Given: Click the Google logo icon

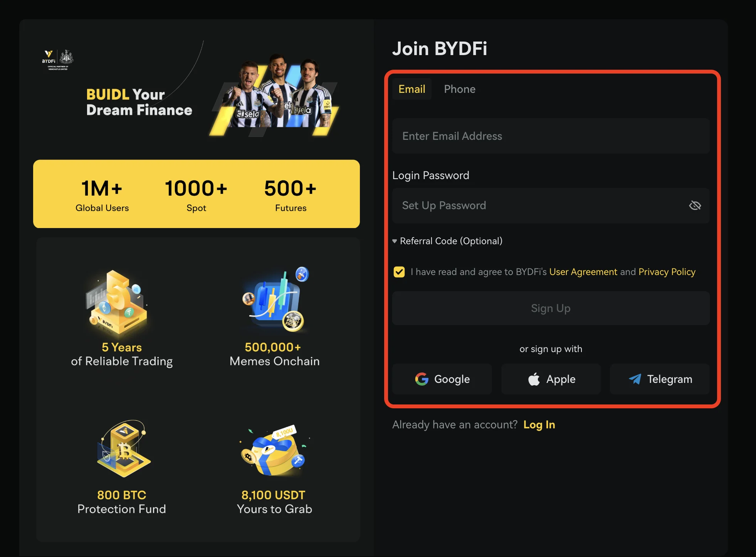Looking at the screenshot, I should (422, 379).
